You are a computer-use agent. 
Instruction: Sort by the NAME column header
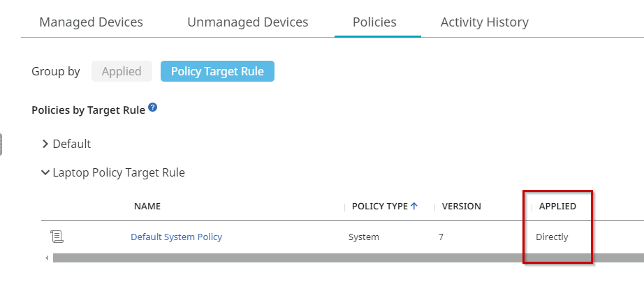tap(147, 207)
